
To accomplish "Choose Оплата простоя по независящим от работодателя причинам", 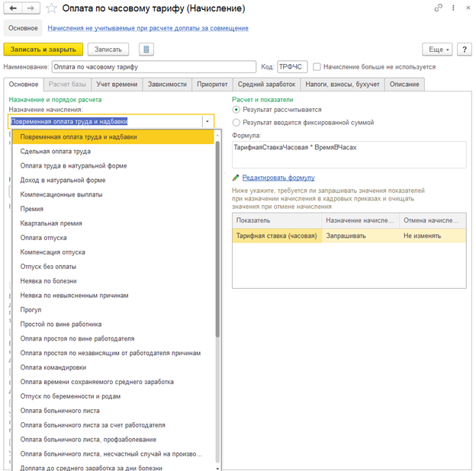I will coord(113,353).
